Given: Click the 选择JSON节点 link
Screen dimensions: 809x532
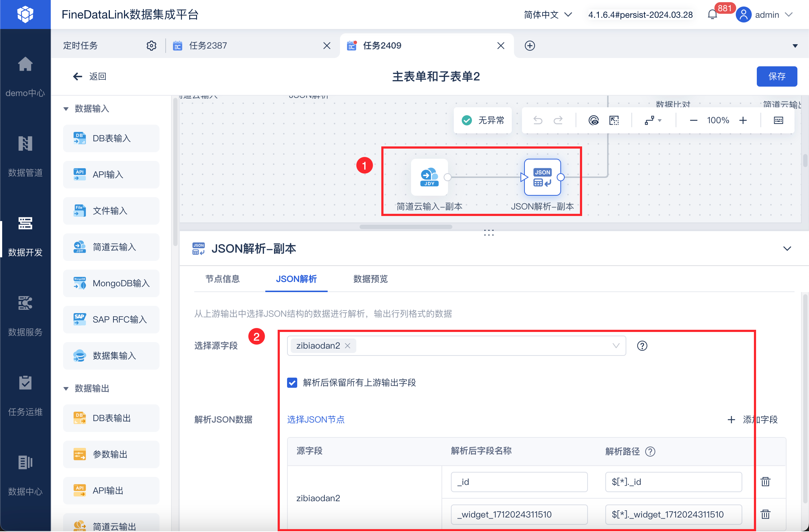Looking at the screenshot, I should (x=316, y=420).
